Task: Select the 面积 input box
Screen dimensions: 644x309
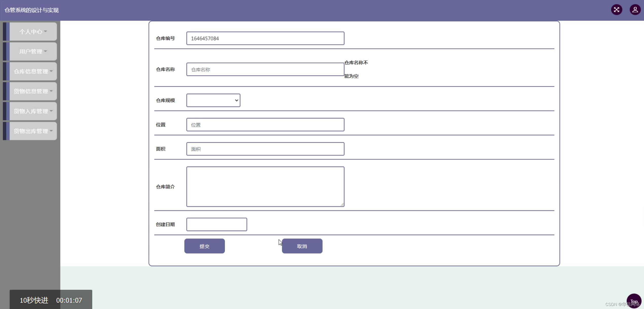Action: click(265, 149)
